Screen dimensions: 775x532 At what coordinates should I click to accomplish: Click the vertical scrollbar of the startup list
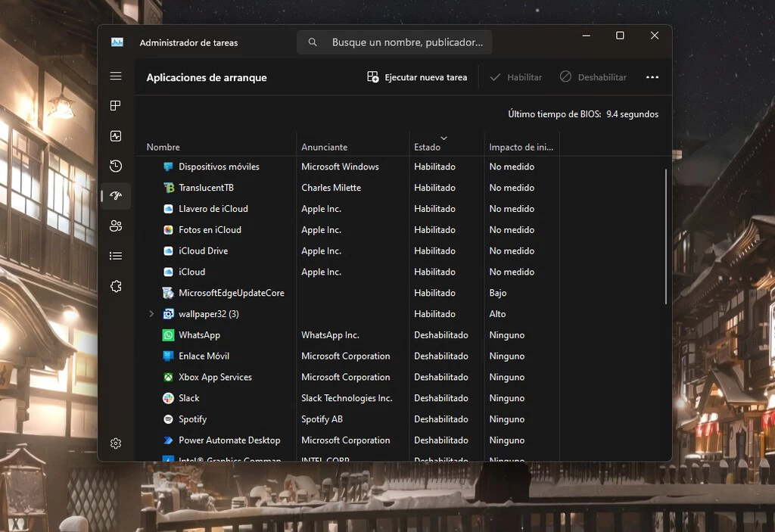pos(666,236)
